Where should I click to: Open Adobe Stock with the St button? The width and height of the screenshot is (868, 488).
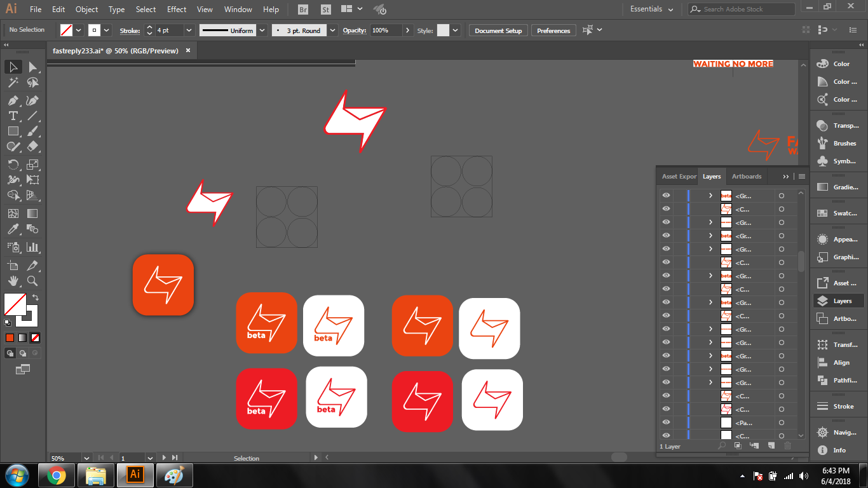pyautogui.click(x=325, y=10)
